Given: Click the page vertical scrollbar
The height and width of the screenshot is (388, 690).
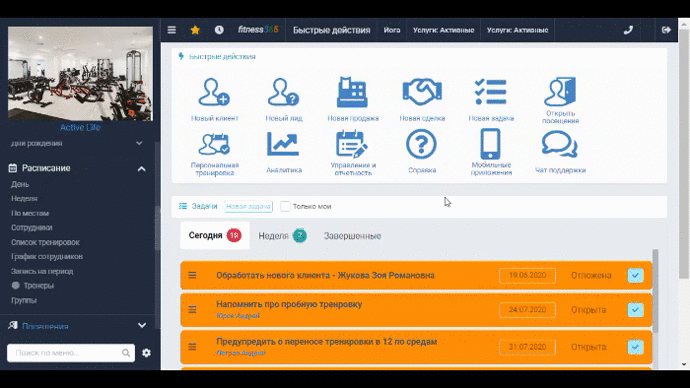Looking at the screenshot, I should pos(683,154).
